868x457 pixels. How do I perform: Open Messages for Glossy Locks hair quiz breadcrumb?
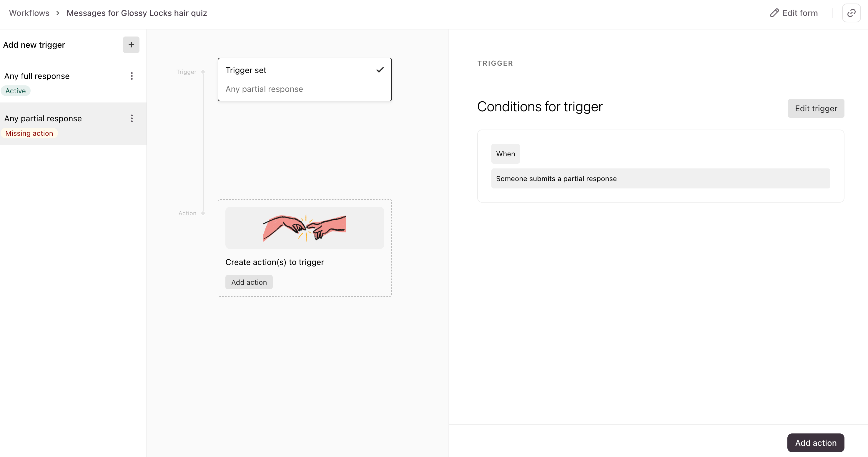pyautogui.click(x=137, y=13)
